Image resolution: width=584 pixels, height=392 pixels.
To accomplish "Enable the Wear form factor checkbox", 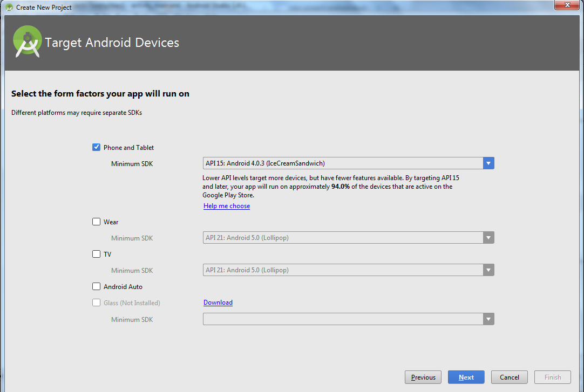I will click(97, 222).
